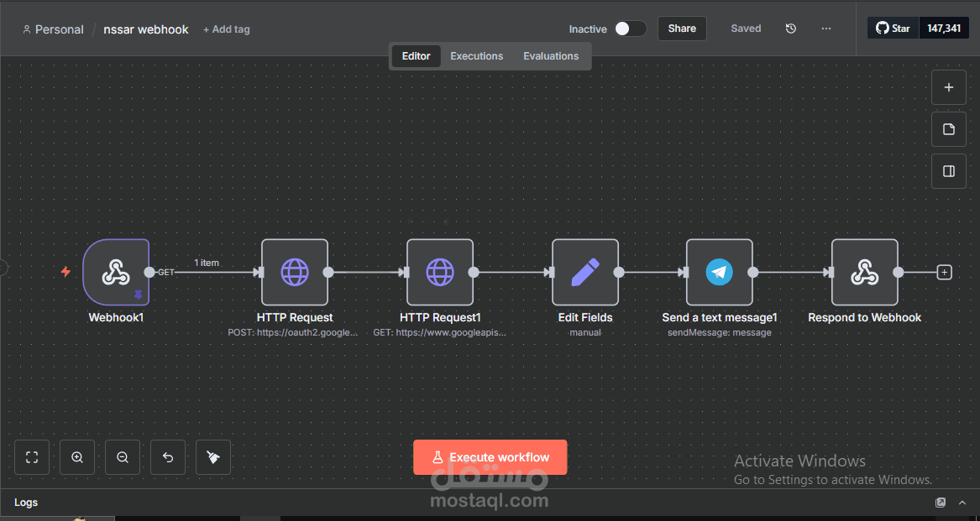The image size is (980, 521).
Task: Click the 147,341 star count
Action: click(944, 29)
